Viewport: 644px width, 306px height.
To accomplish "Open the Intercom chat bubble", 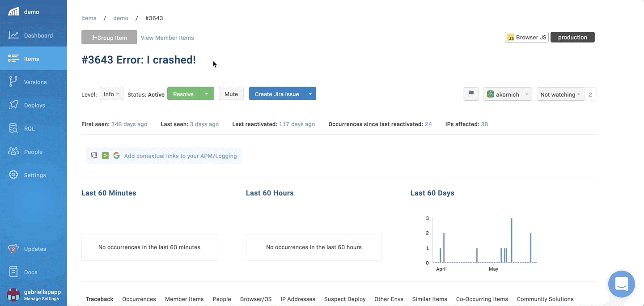I will click(x=622, y=284).
